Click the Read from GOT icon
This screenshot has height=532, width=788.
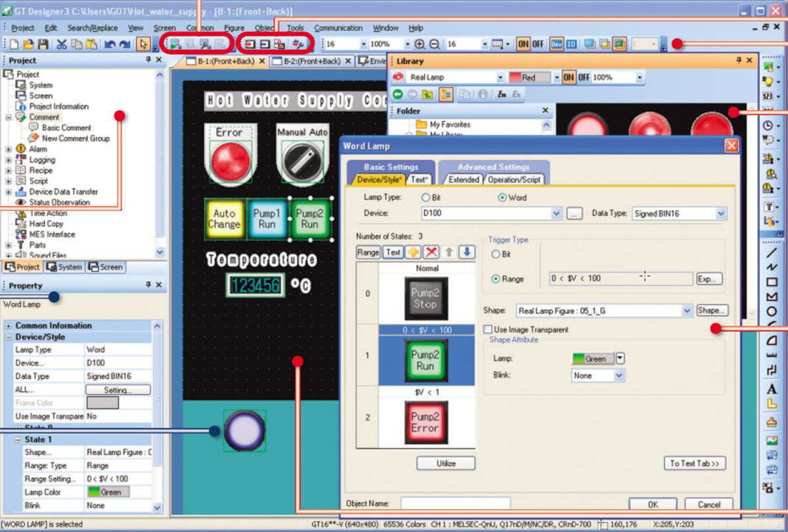pyautogui.click(x=265, y=44)
